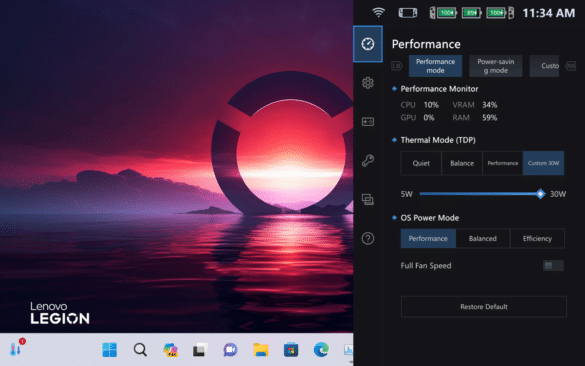Open the controller settings sidebar icon

pyautogui.click(x=368, y=122)
